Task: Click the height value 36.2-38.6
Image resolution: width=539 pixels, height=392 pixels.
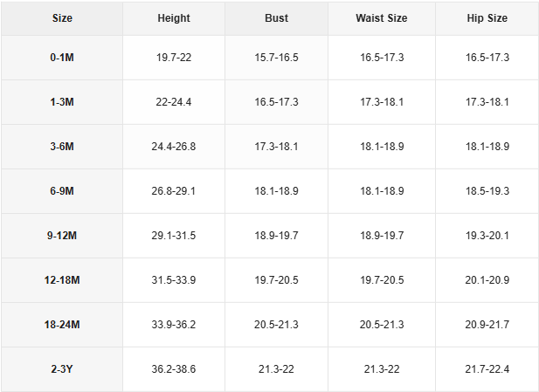Action: tap(174, 369)
